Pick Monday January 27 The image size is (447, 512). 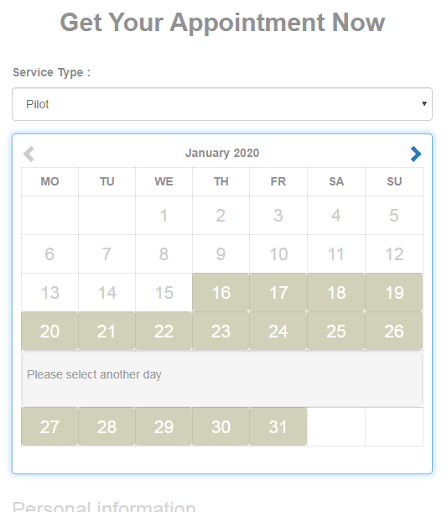(50, 427)
